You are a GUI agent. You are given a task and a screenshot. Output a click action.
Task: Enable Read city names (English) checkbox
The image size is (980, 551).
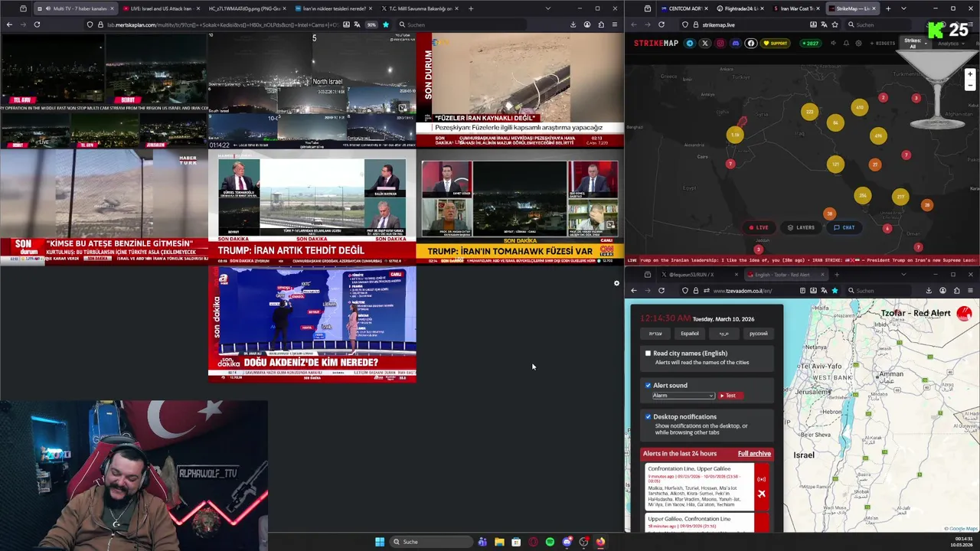point(648,354)
